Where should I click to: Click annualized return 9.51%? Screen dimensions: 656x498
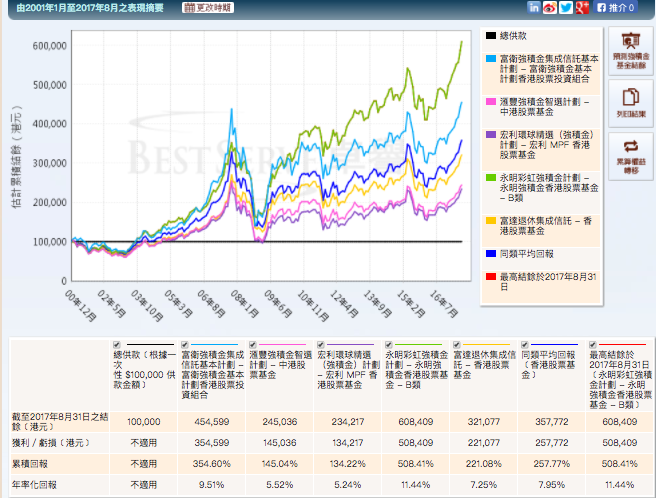(x=212, y=485)
